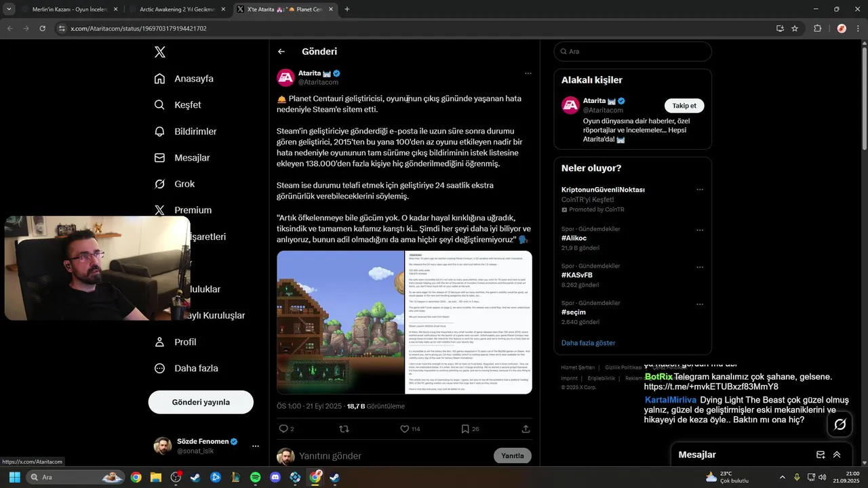Click the browser back arrow
Screen dimensions: 868x488
coord(9,28)
